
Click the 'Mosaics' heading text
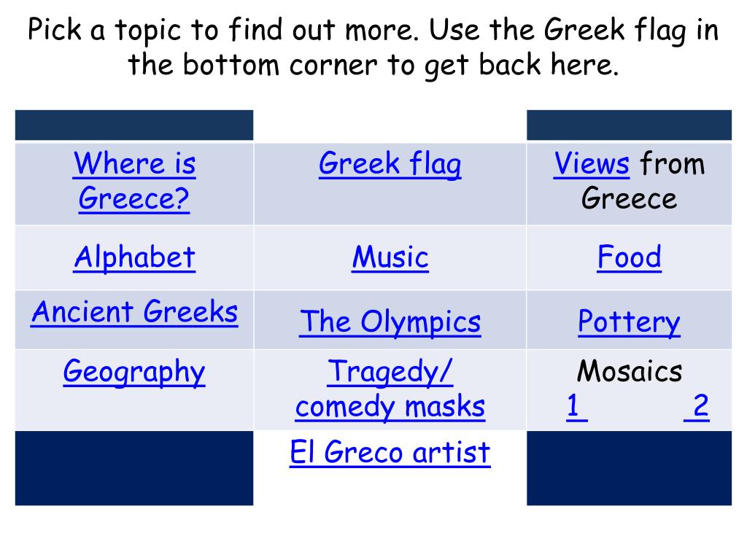point(630,371)
